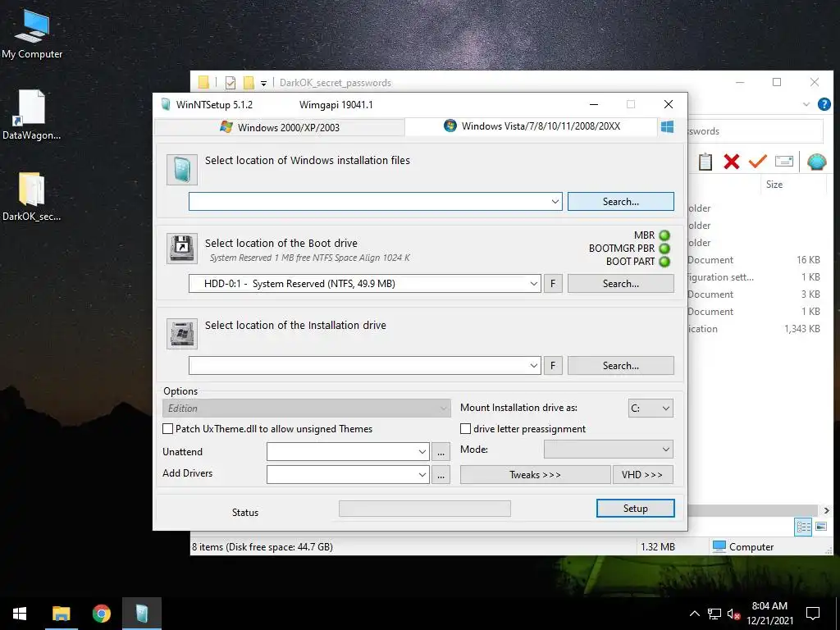Enable Patch UxTheme.dll checkbox
The image size is (840, 630).
[167, 429]
